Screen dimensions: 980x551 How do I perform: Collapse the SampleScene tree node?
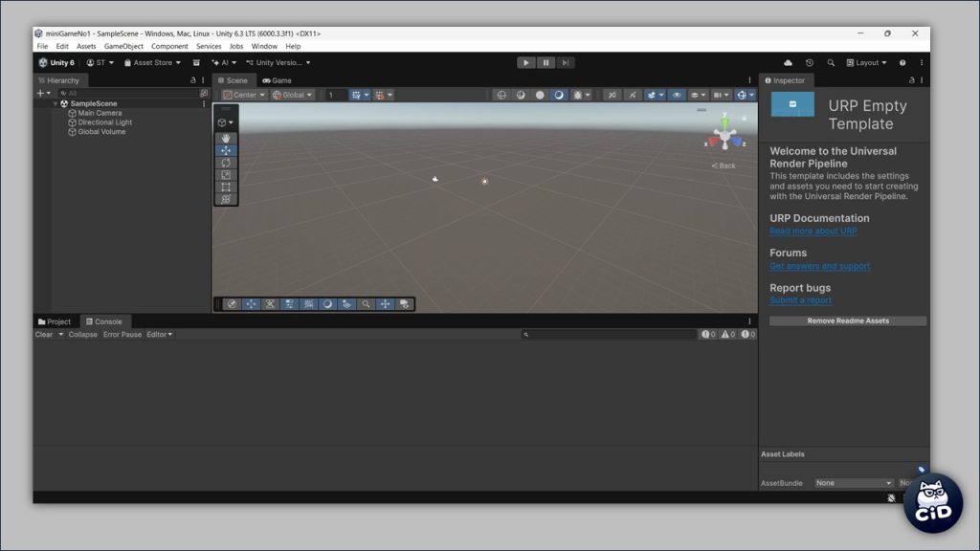pyautogui.click(x=56, y=103)
